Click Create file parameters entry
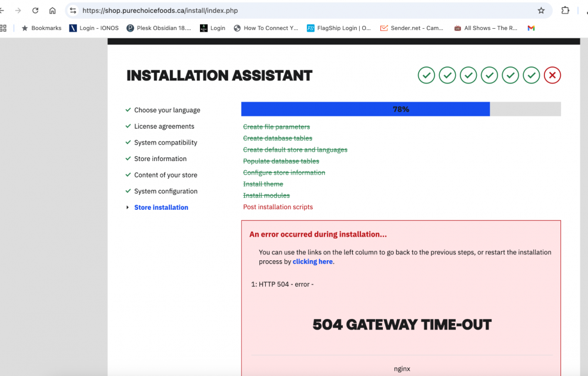Image resolution: width=588 pixels, height=376 pixels. coord(276,127)
